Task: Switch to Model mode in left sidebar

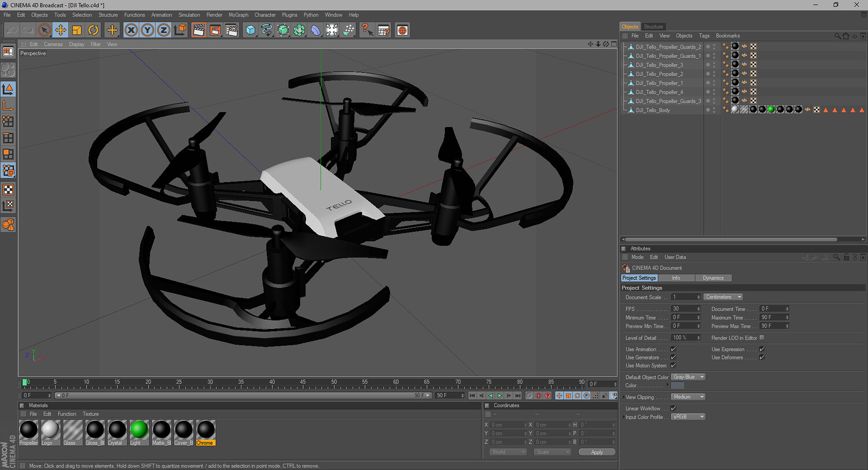Action: click(x=8, y=89)
